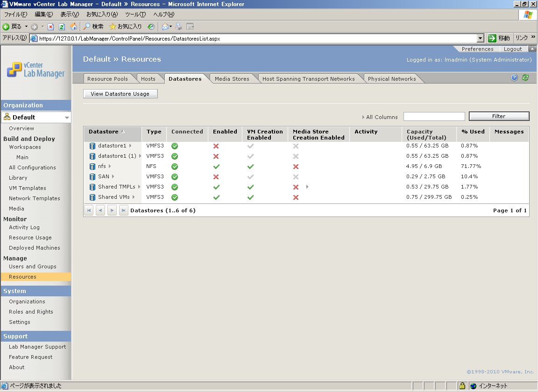Open Physical Networks tab

[392, 78]
